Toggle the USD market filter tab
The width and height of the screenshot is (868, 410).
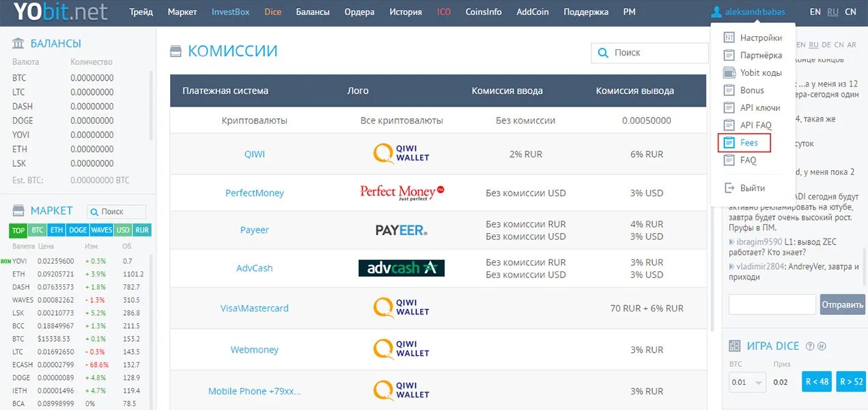pos(123,230)
